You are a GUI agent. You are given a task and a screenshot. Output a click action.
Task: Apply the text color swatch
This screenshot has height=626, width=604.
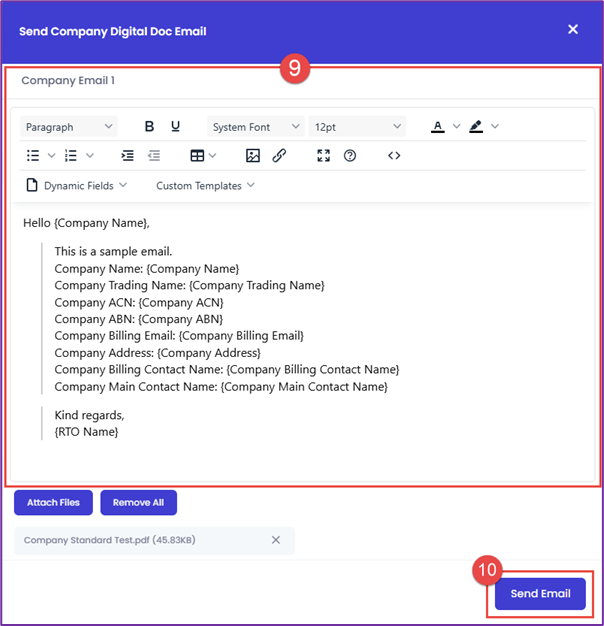[x=438, y=127]
